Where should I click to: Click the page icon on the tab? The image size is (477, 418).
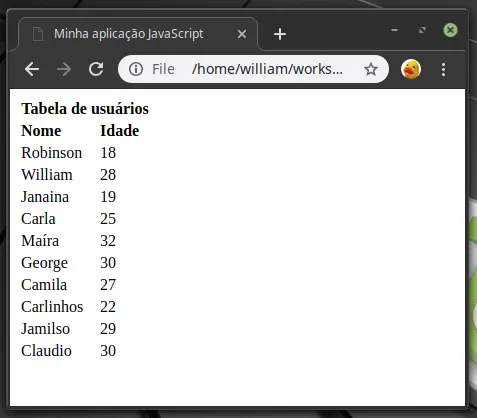(38, 34)
